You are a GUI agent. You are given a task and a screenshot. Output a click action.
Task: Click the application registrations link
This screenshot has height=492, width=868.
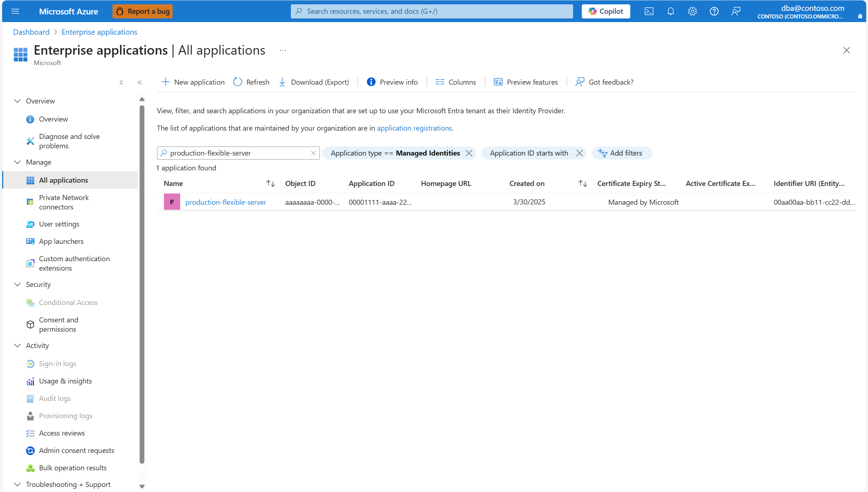click(x=414, y=128)
